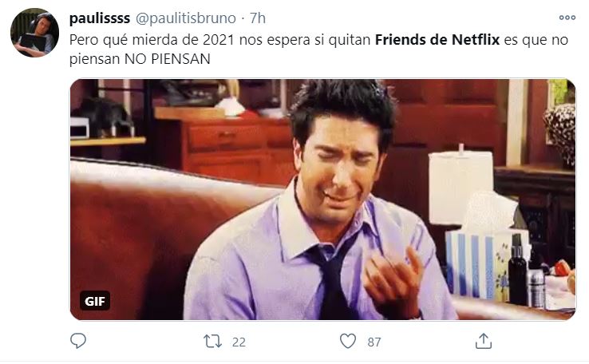Open the paulissss profile avatar picture
Screen dimensions: 589x364
click(34, 33)
